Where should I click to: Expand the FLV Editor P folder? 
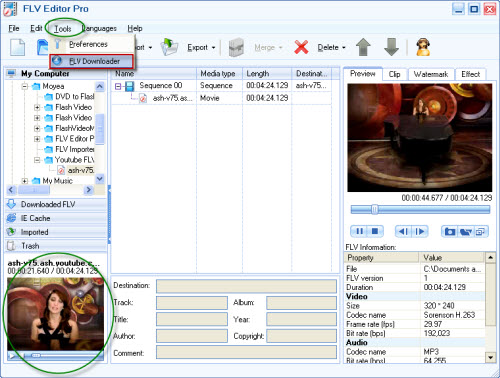click(x=37, y=139)
